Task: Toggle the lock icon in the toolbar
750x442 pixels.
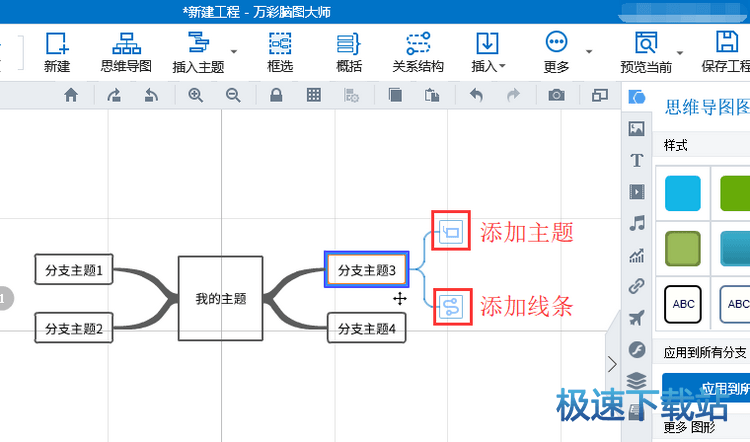Action: coord(276,95)
